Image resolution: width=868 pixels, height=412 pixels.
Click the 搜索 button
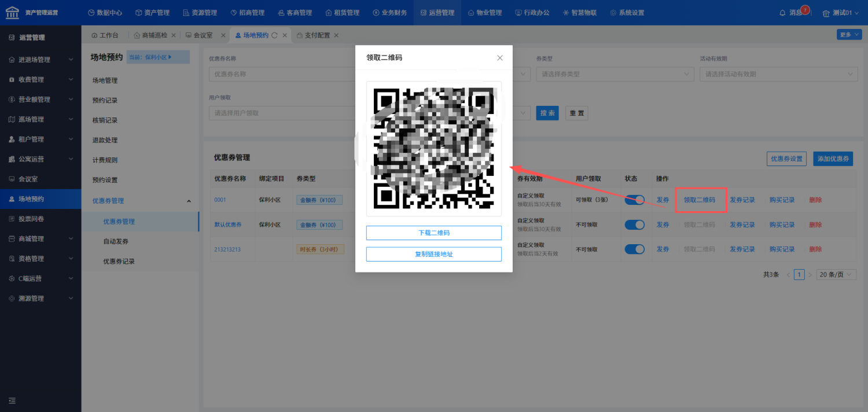coord(547,113)
